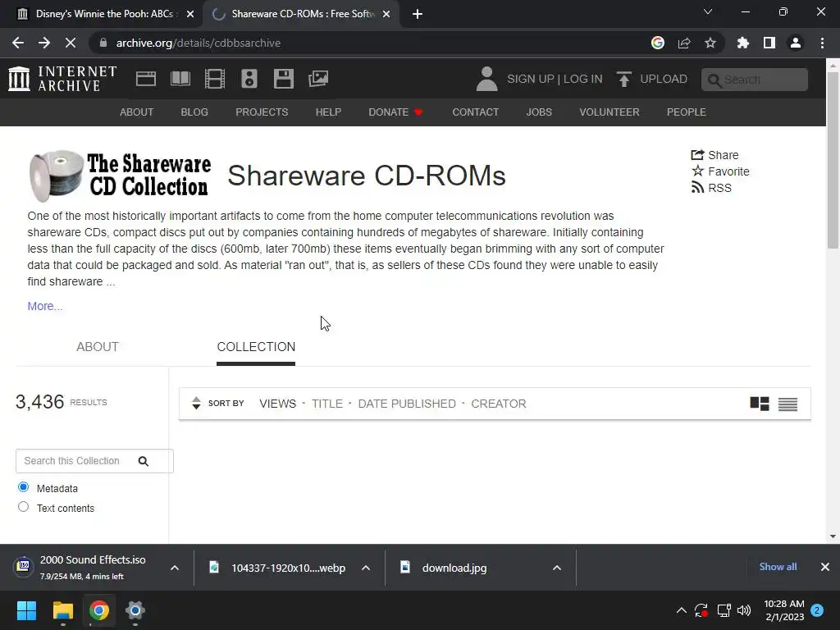Toggle the Chrome side panel icon
The height and width of the screenshot is (630, 840).
pos(769,43)
